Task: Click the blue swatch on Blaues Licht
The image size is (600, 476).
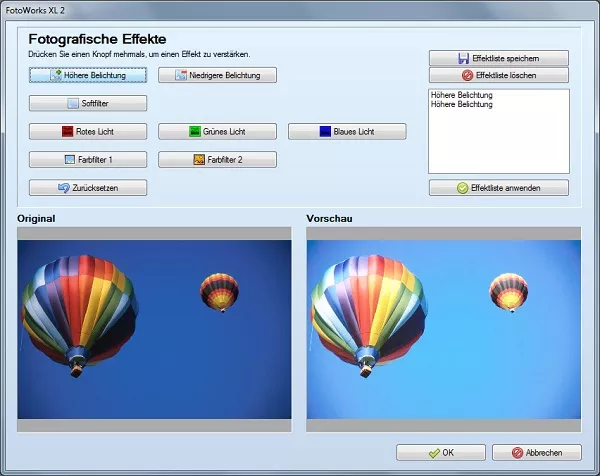Action: 325,132
